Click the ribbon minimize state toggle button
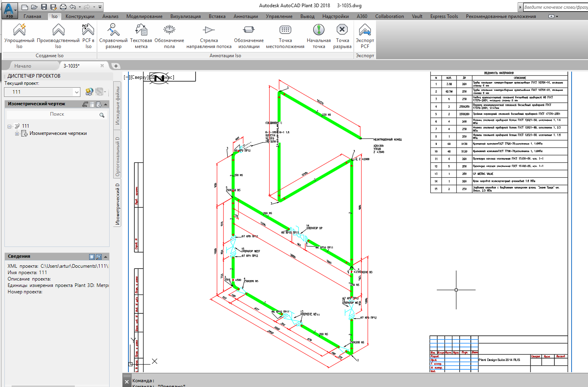 (x=551, y=16)
